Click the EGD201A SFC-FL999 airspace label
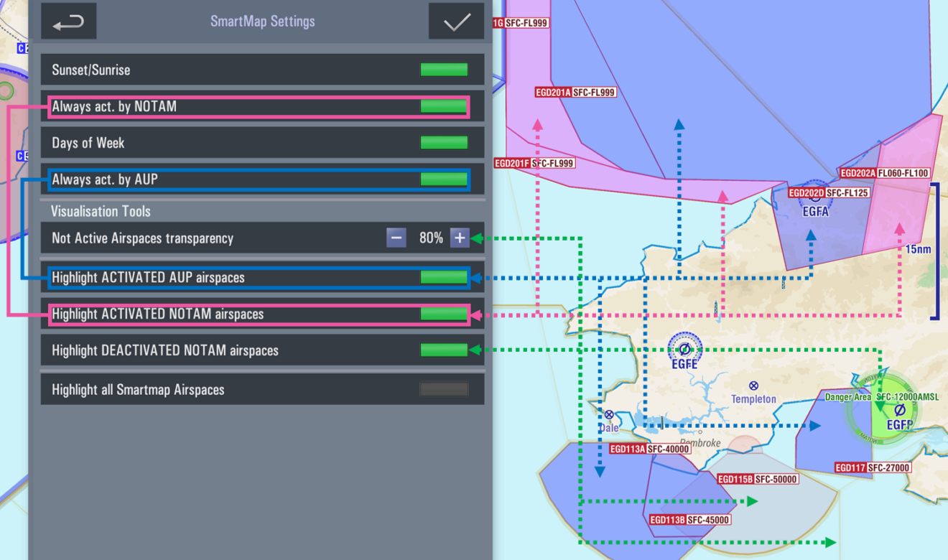 pos(575,92)
